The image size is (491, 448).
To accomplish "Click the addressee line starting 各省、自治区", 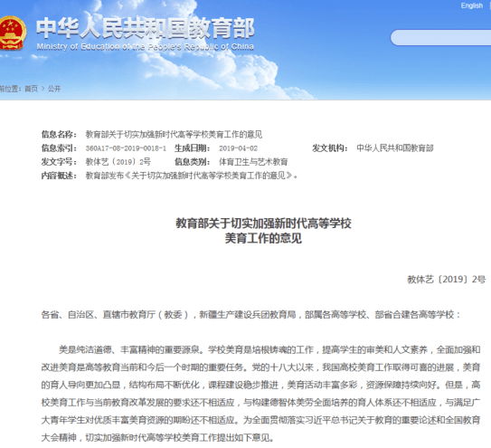I will pos(250,314).
